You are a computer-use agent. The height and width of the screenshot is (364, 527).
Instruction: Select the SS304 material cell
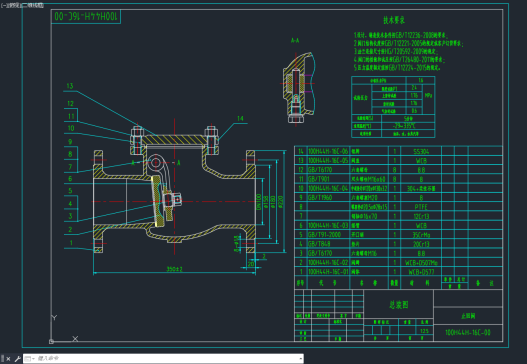click(421, 152)
